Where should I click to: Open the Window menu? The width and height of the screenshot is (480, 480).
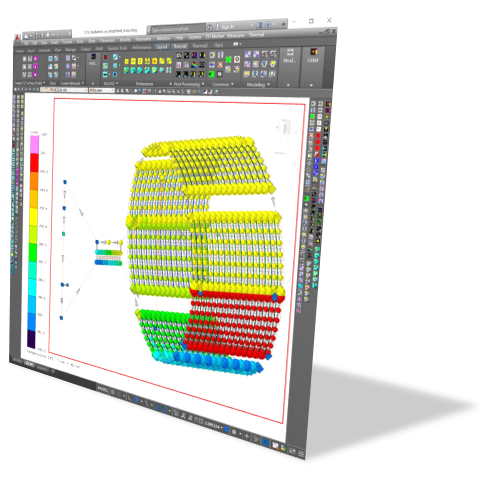pos(163,38)
